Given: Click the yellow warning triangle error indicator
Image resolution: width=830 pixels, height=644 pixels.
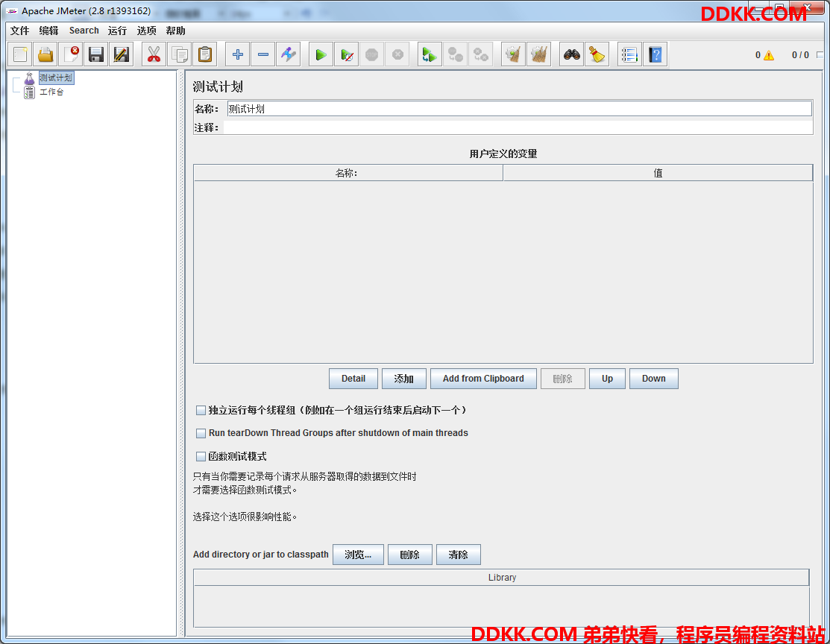Looking at the screenshot, I should click(769, 55).
